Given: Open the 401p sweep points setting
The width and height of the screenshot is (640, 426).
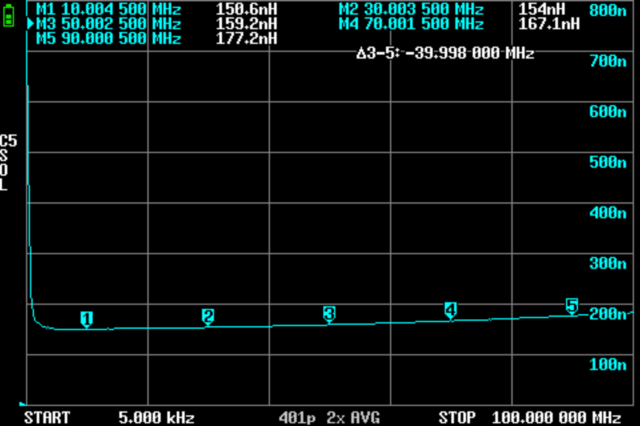Looking at the screenshot, I should click(298, 416).
